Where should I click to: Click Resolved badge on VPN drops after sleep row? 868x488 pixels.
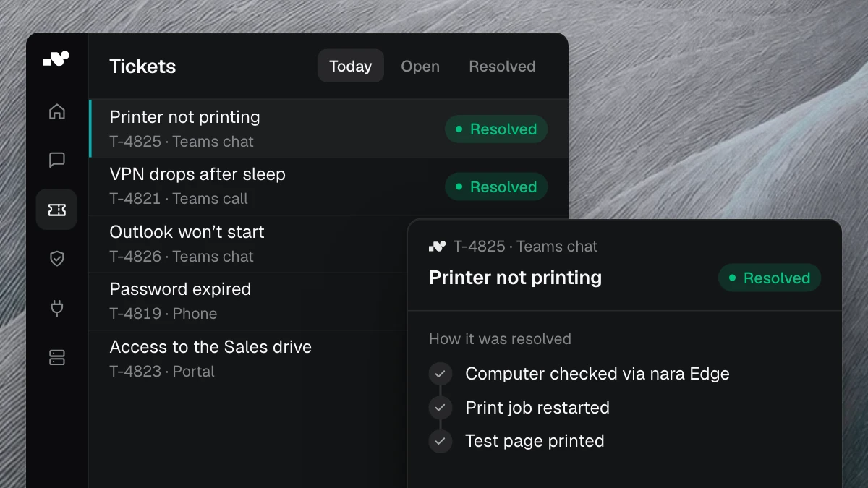coord(496,187)
